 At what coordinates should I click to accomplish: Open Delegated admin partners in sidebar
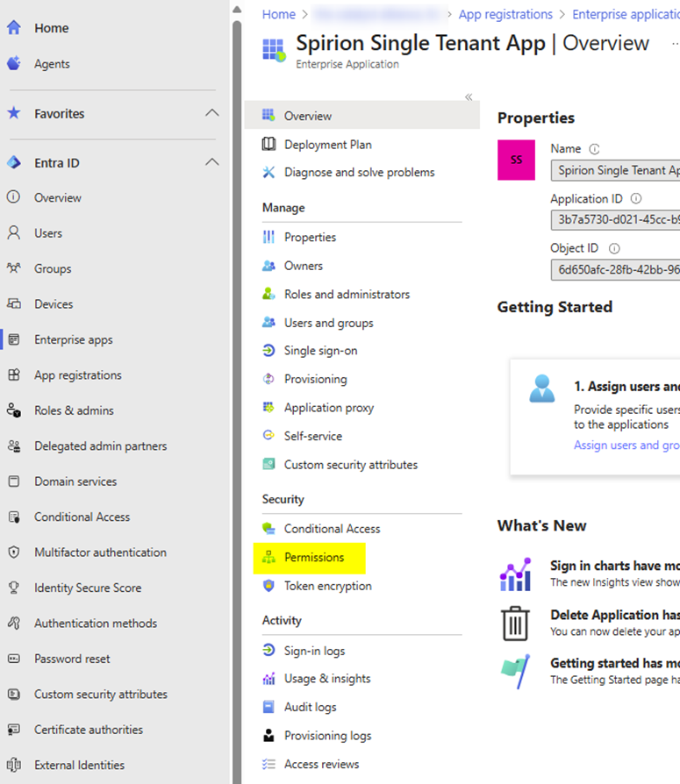[101, 446]
